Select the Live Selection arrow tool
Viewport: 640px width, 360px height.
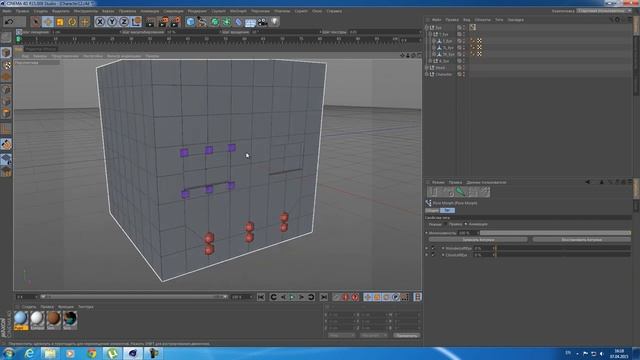point(35,22)
